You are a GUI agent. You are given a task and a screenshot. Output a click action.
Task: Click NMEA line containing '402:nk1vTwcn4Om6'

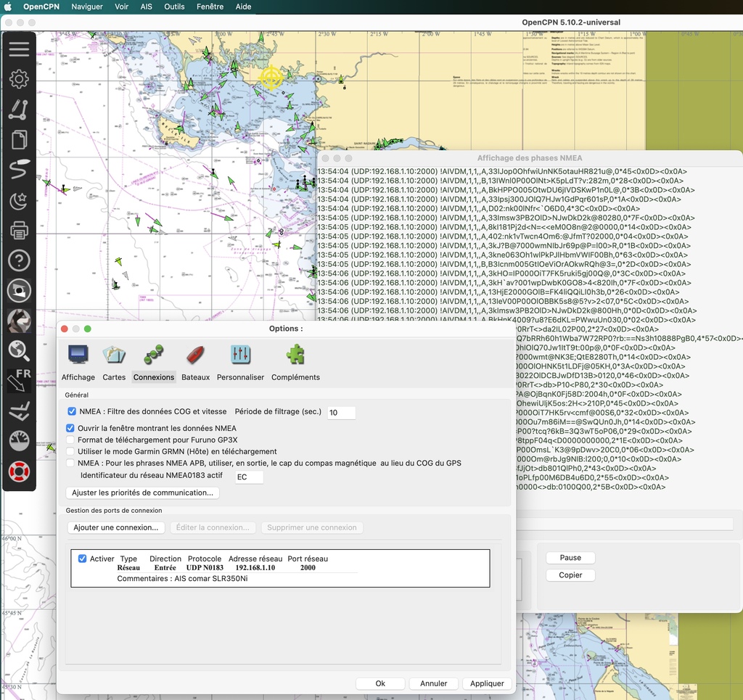503,236
